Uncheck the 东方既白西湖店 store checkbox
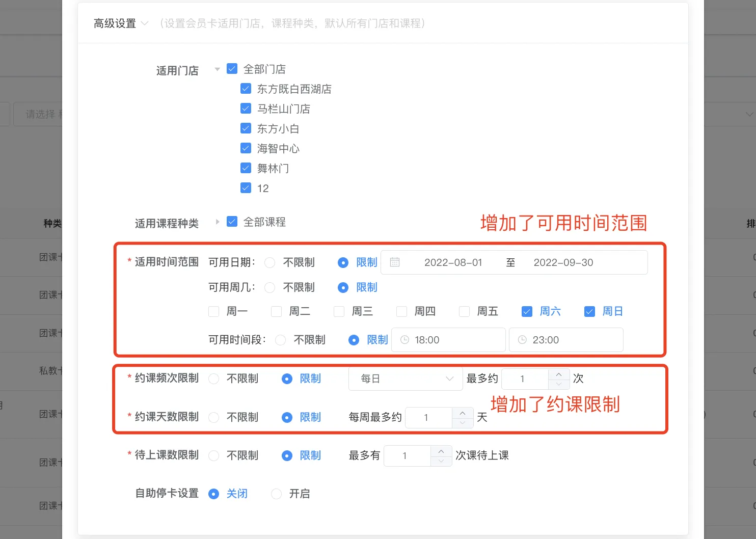This screenshot has width=756, height=539. click(x=246, y=89)
